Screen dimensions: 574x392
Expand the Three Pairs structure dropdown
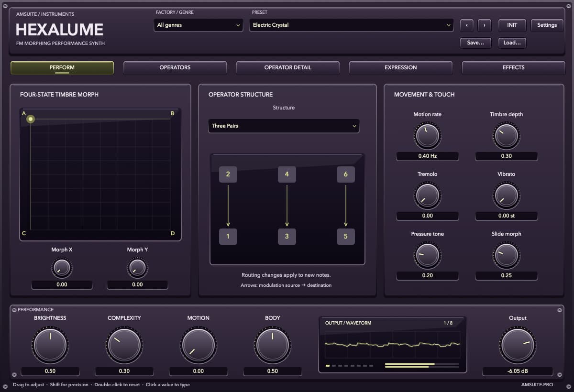(x=284, y=126)
